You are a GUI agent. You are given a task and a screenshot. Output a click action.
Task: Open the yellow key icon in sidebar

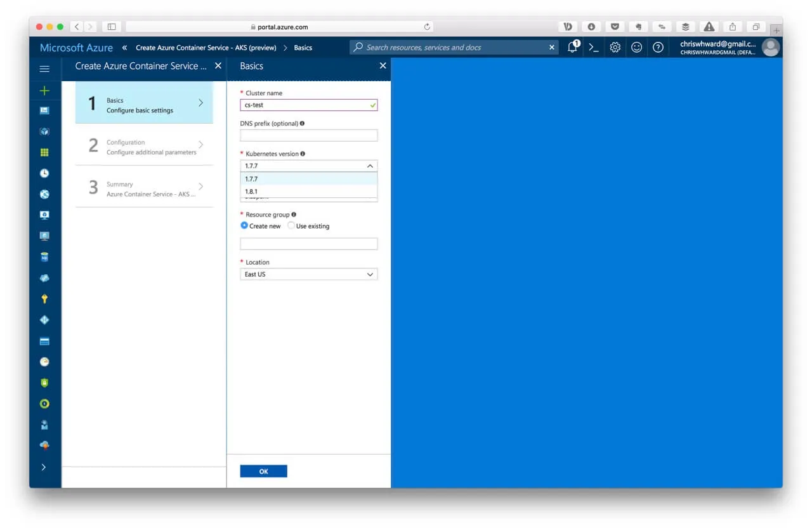pos(44,299)
